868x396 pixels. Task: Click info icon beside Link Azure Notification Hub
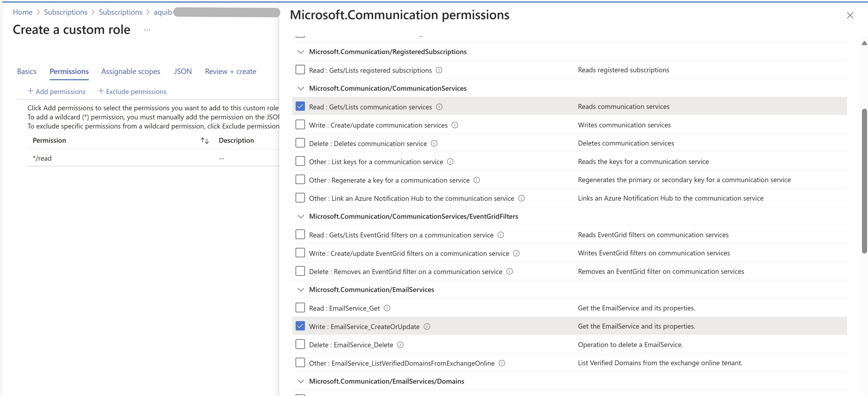[x=521, y=198]
